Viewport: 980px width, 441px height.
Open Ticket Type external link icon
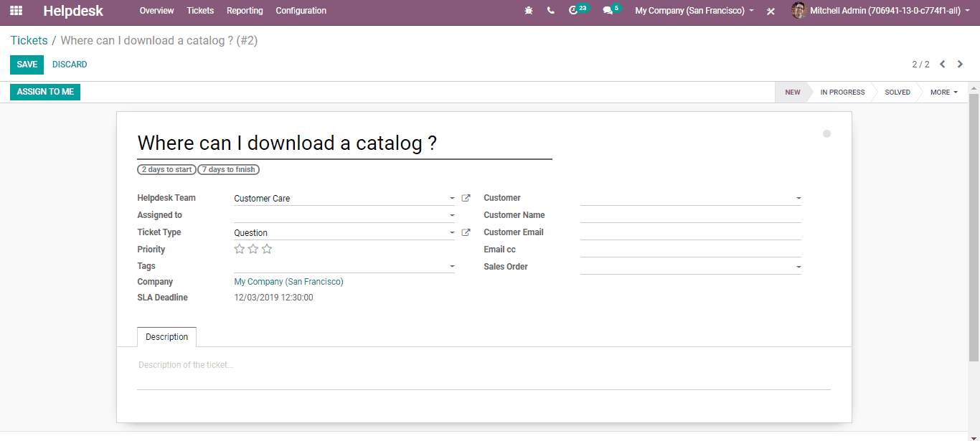tap(466, 233)
